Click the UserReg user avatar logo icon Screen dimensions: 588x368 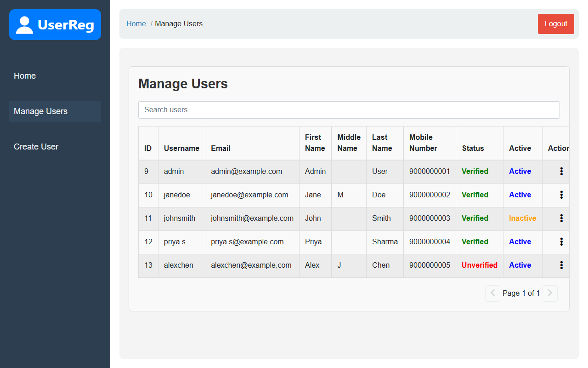pyautogui.click(x=24, y=25)
